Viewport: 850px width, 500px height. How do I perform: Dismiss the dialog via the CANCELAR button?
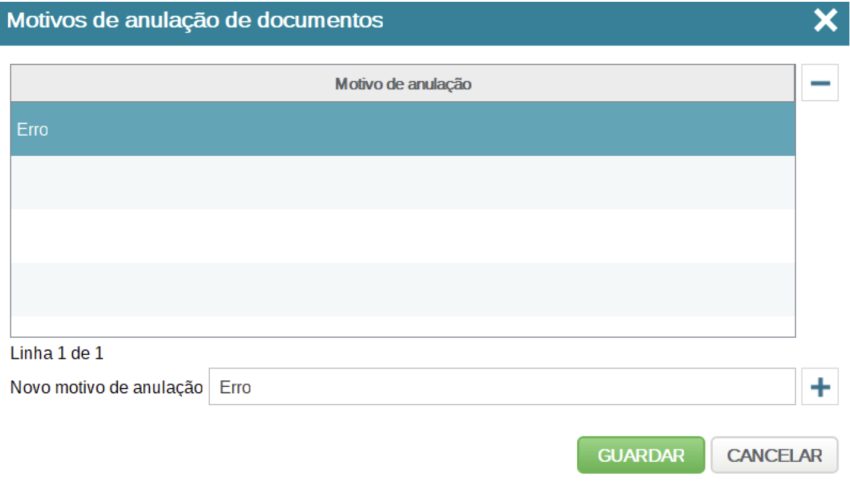(774, 455)
